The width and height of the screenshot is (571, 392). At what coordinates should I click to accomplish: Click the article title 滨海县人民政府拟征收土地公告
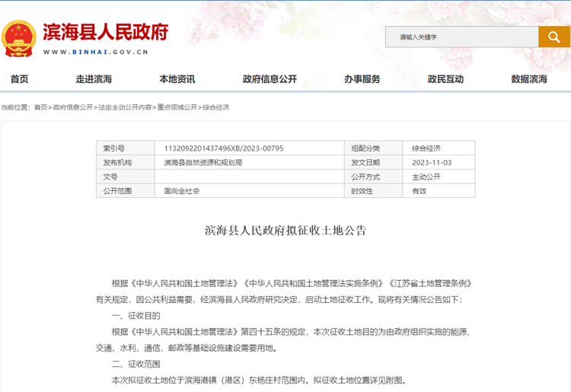point(285,231)
